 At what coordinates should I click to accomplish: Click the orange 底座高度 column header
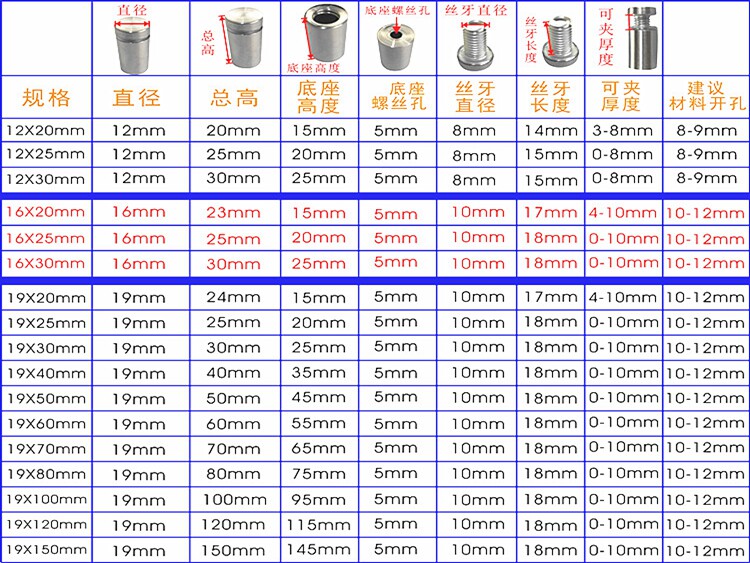click(x=319, y=97)
